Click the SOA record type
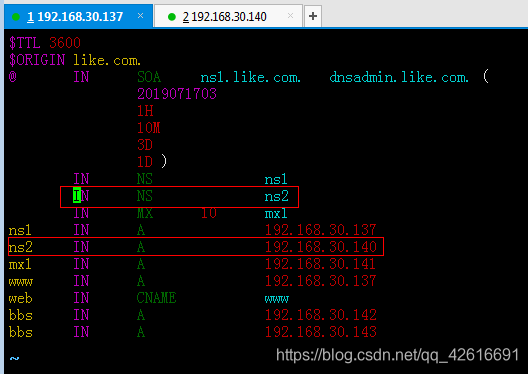This screenshot has height=374, width=528. 149,77
